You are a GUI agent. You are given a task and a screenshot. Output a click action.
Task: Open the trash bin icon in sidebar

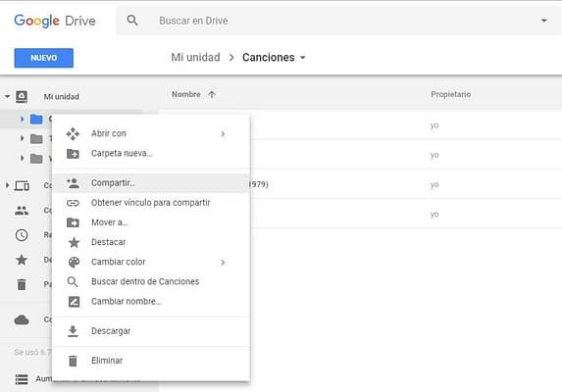[x=22, y=284]
